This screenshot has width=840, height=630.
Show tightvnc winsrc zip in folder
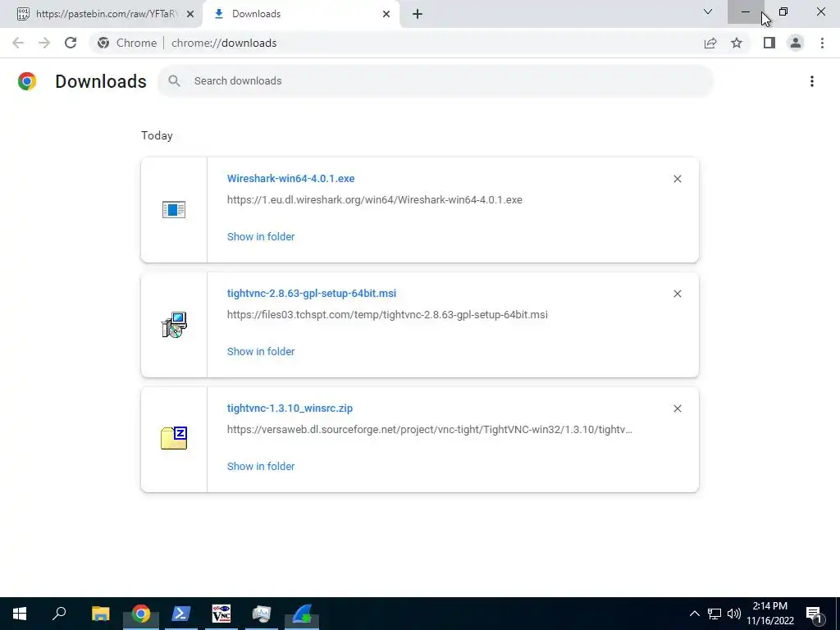tap(261, 466)
